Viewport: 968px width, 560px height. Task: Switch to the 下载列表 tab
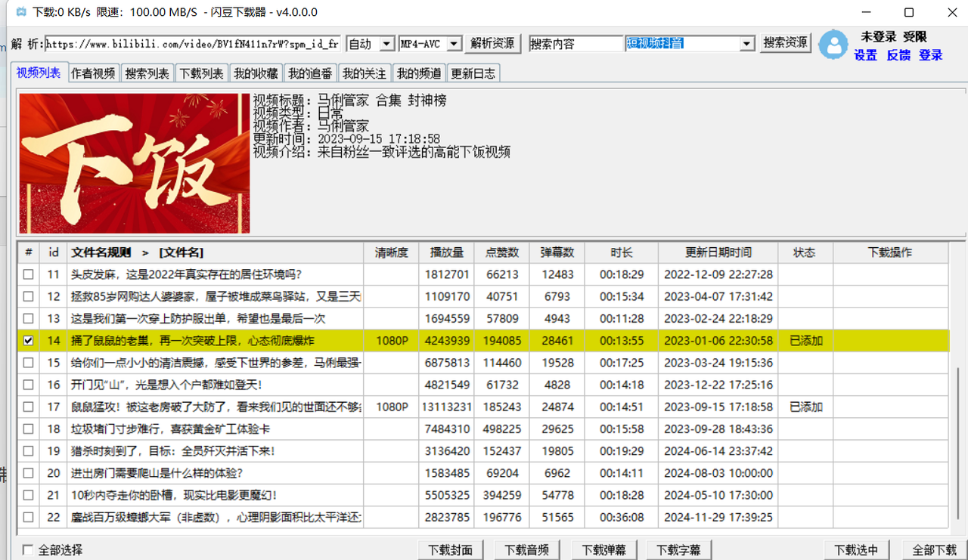point(201,73)
